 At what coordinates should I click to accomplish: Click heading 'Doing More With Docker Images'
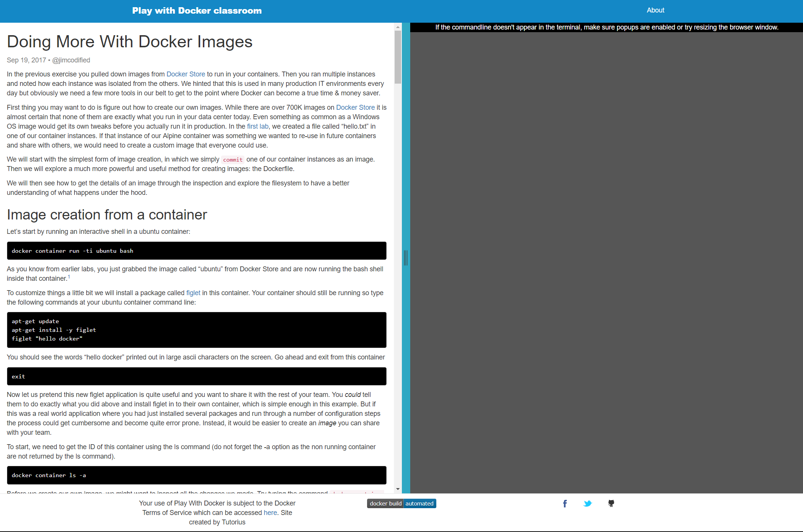[129, 42]
